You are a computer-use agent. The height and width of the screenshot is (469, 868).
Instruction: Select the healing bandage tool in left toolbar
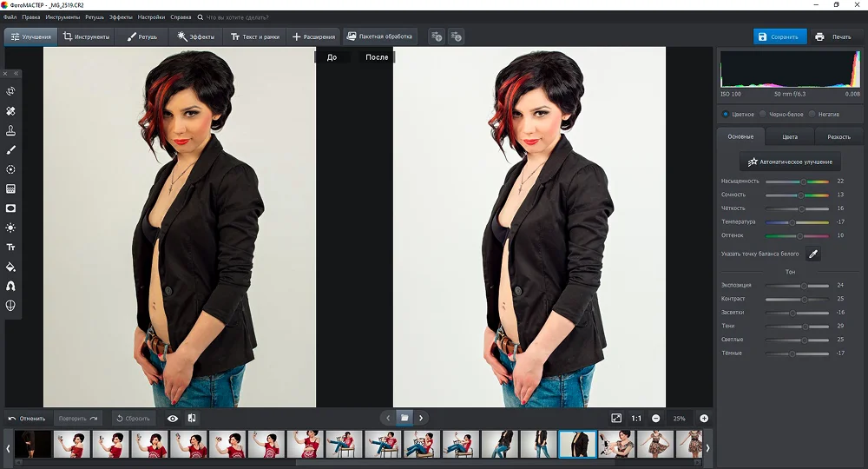(x=11, y=111)
